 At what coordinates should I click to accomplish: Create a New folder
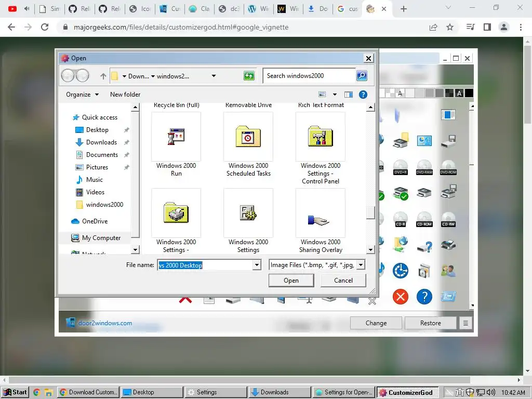[125, 95]
